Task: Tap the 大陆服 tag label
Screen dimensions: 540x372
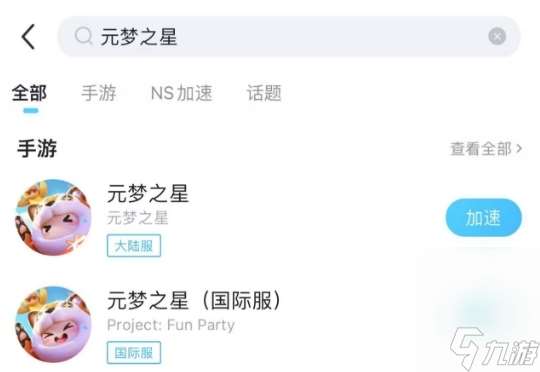Action: pos(134,246)
